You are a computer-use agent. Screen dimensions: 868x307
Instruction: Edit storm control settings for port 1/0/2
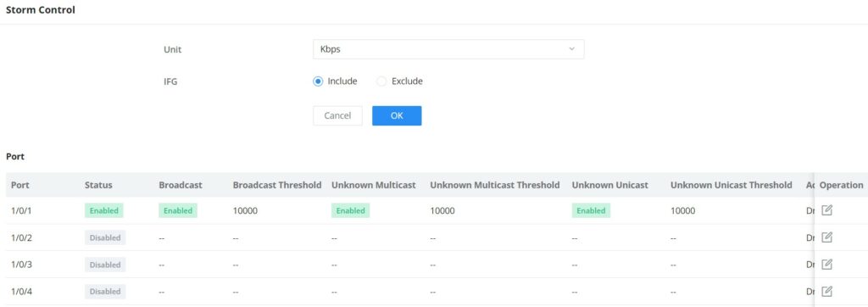coord(826,237)
